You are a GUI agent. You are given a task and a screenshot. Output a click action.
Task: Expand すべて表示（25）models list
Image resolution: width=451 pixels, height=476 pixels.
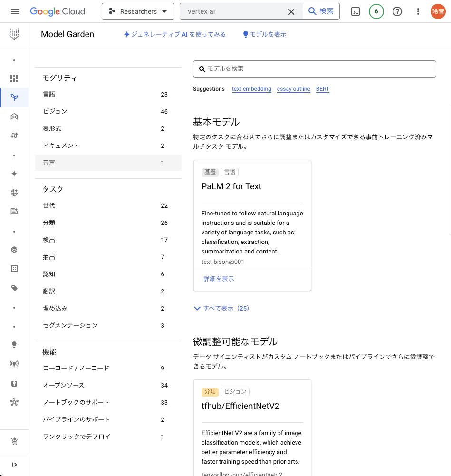tap(221, 309)
